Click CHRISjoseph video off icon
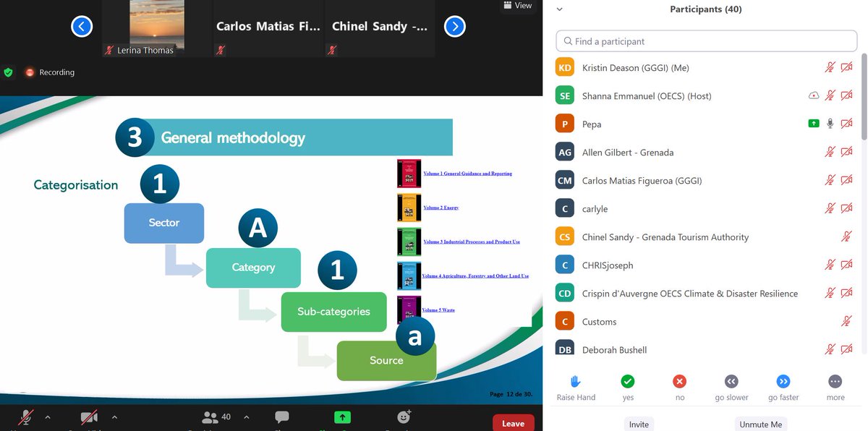This screenshot has height=431, width=868. coord(847,265)
